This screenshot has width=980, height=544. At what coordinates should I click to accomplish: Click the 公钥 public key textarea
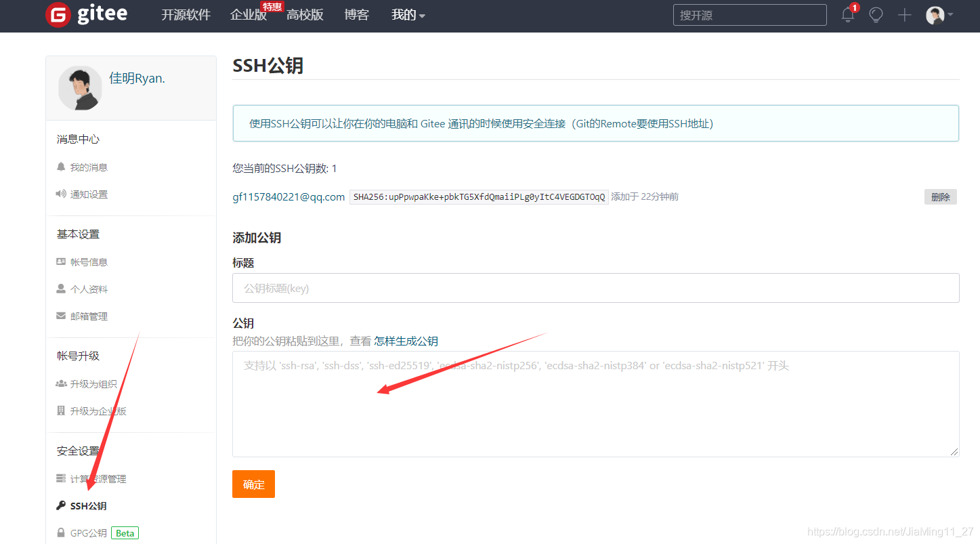(x=595, y=404)
